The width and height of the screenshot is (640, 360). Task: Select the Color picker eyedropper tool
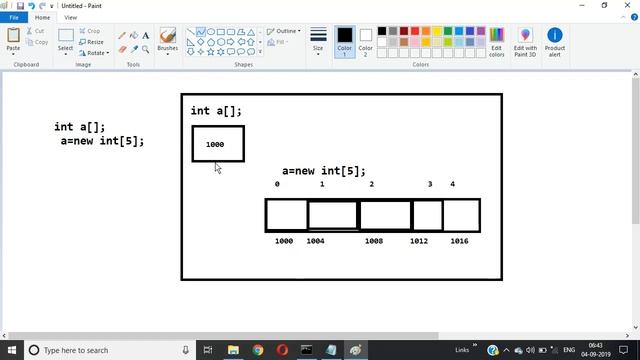coord(133,49)
